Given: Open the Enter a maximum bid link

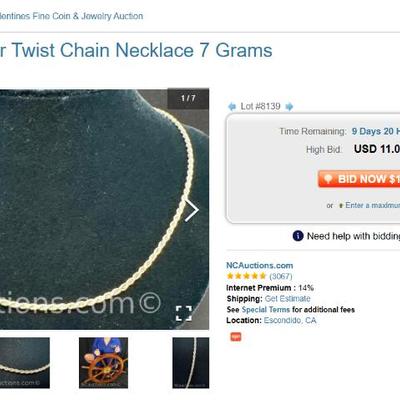Looking at the screenshot, I should tap(372, 205).
